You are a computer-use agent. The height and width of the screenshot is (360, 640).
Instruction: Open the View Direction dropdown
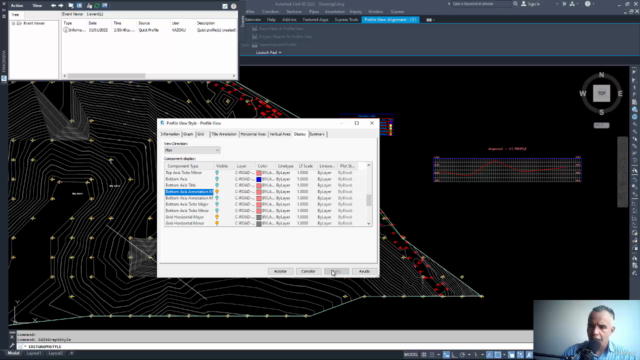click(192, 150)
